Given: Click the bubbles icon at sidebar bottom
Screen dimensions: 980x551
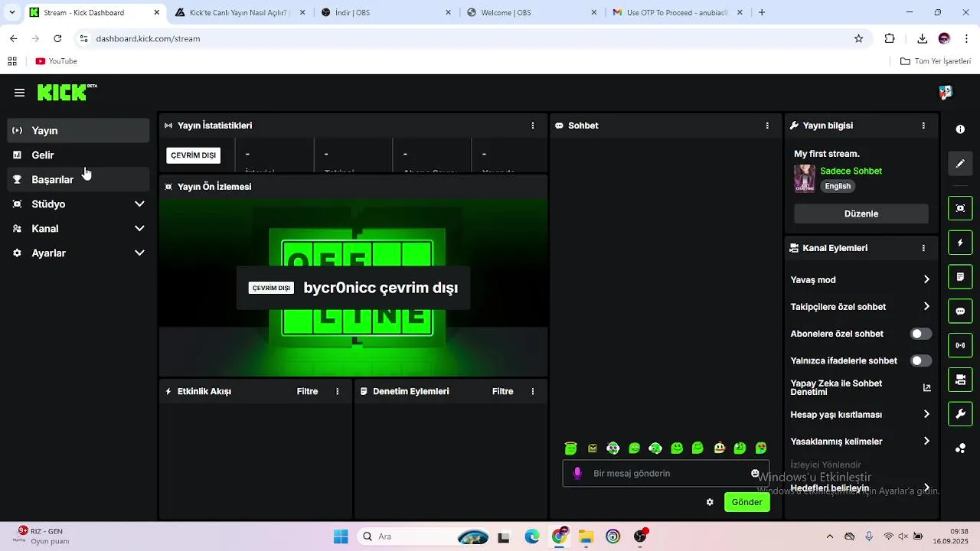Looking at the screenshot, I should 960,448.
